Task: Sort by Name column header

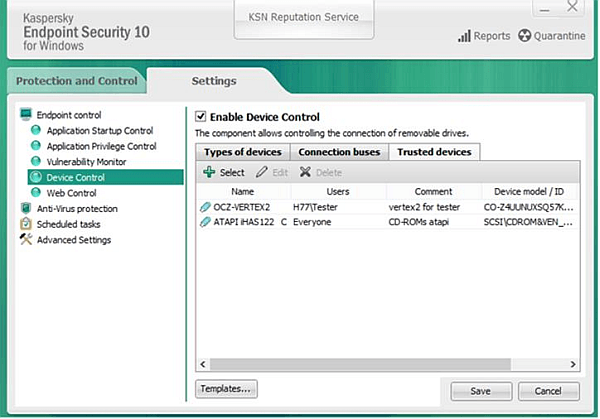Action: pyautogui.click(x=243, y=191)
